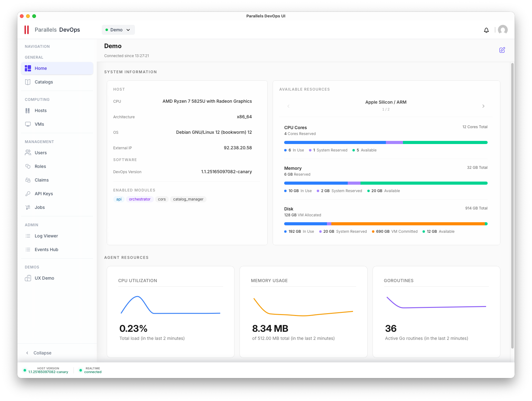This screenshot has width=532, height=401.
Task: Click the orchestrator module tag
Action: click(x=140, y=199)
